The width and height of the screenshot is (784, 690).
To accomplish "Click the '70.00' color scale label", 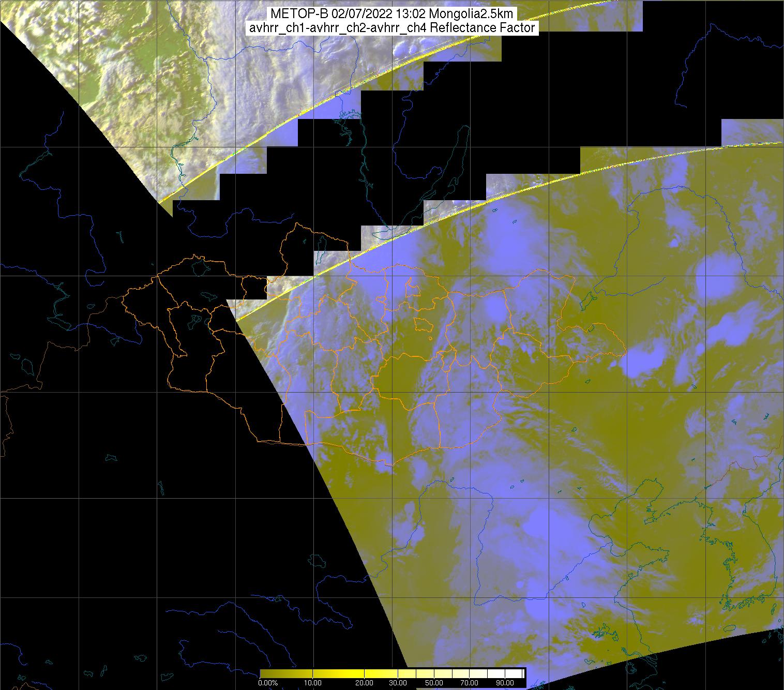I will click(470, 683).
